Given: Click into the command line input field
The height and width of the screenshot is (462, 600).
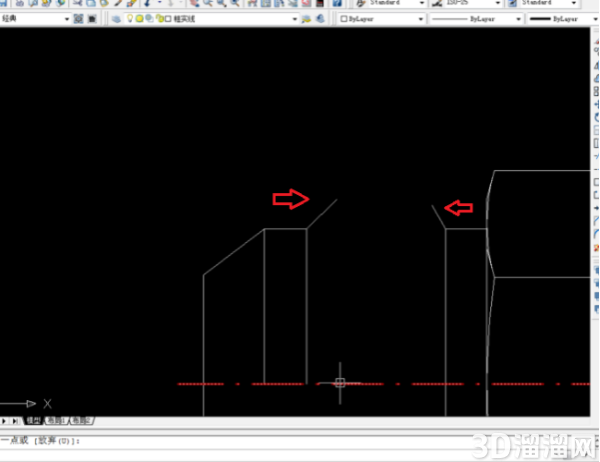Looking at the screenshot, I should click(298, 441).
